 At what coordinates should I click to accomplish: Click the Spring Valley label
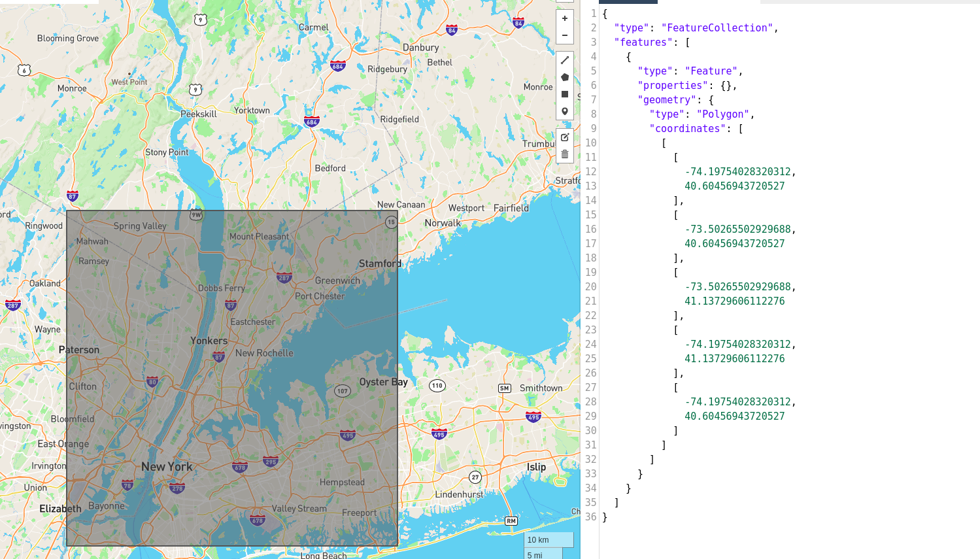(x=140, y=226)
